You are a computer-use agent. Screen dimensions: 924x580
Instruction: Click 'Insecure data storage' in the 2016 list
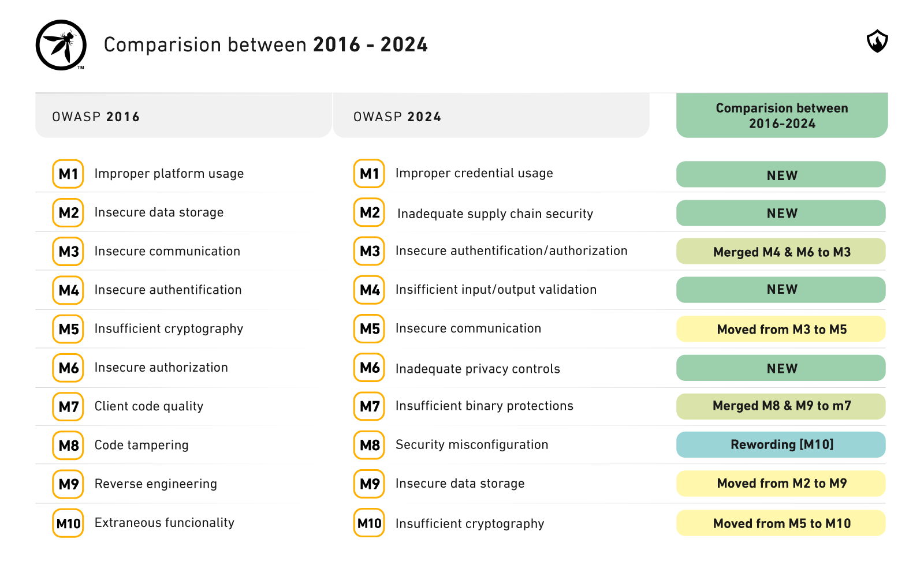pyautogui.click(x=159, y=212)
